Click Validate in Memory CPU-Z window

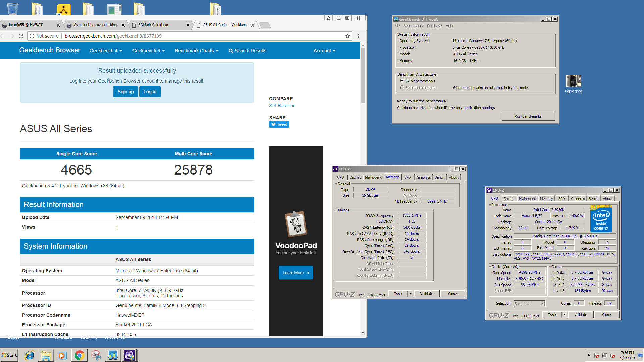(427, 294)
